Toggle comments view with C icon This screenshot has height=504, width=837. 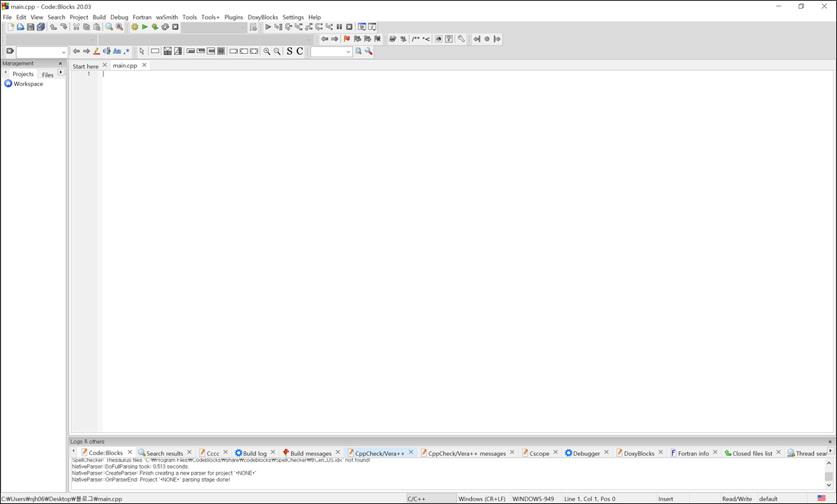pyautogui.click(x=300, y=51)
